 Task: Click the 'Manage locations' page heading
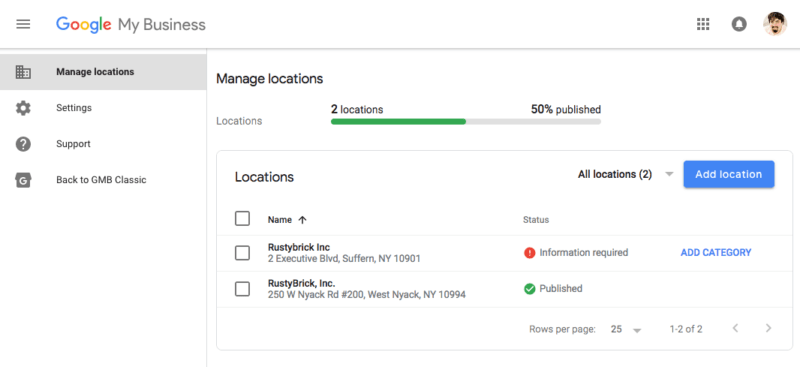tap(269, 79)
